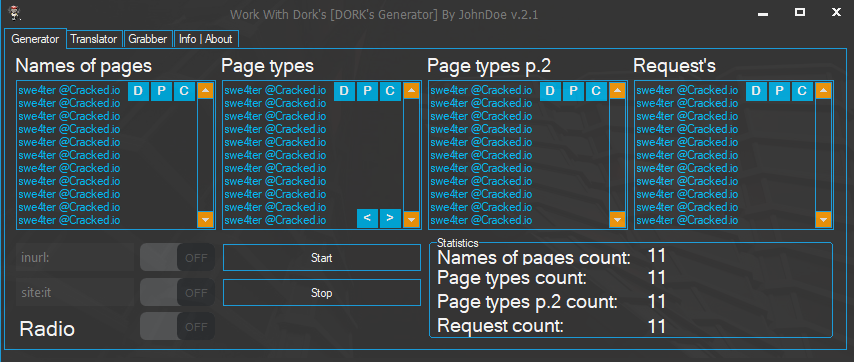
Task: Click the C button in Names of pages
Action: [x=184, y=91]
